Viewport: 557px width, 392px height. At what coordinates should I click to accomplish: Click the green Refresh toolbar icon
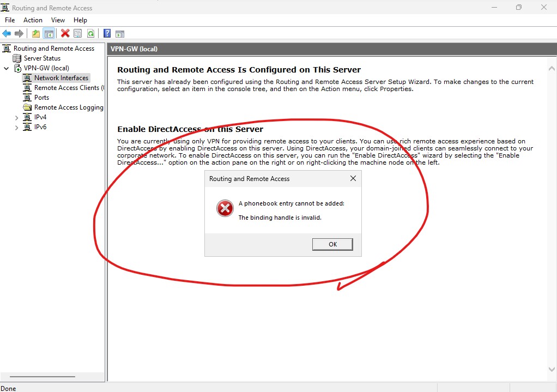[90, 33]
